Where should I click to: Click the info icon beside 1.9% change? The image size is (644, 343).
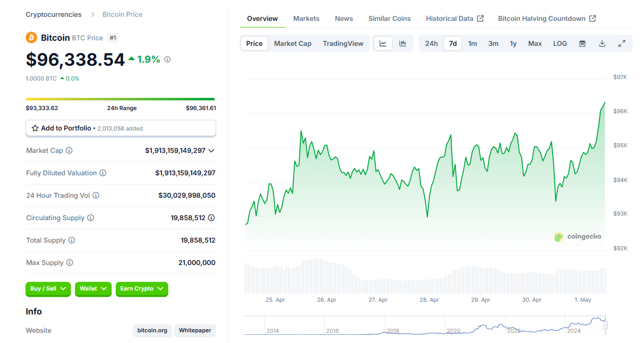pyautogui.click(x=167, y=59)
